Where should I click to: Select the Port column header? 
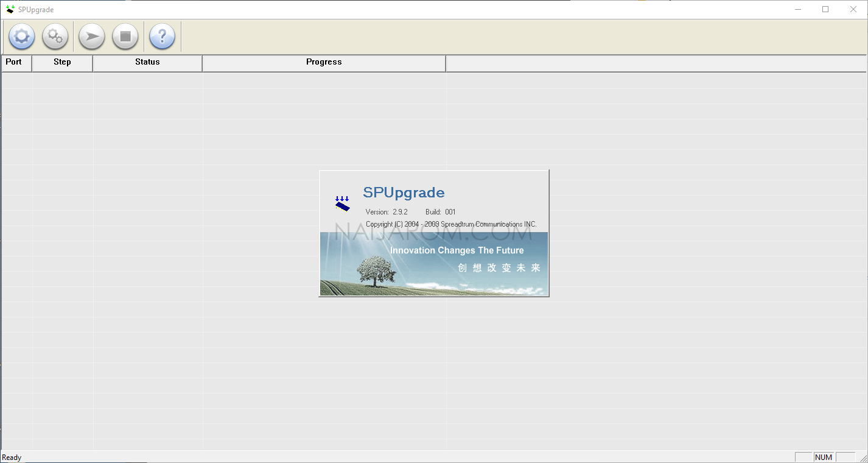(16, 63)
